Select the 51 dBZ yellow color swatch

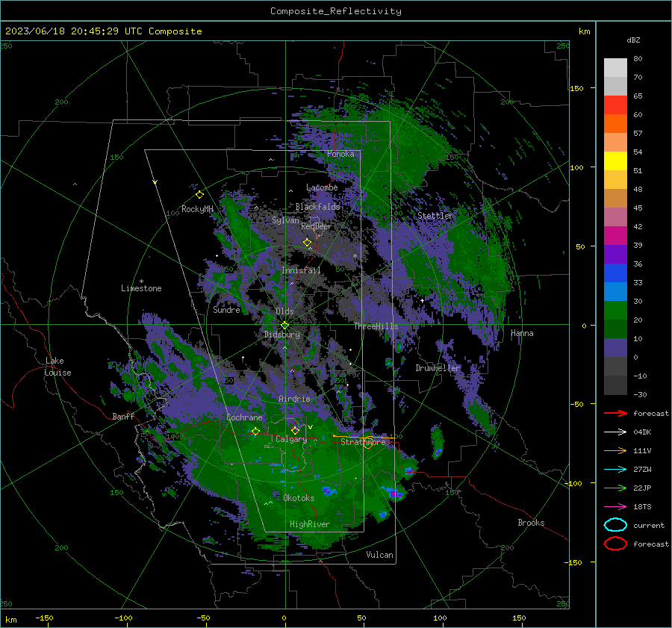pyautogui.click(x=615, y=161)
